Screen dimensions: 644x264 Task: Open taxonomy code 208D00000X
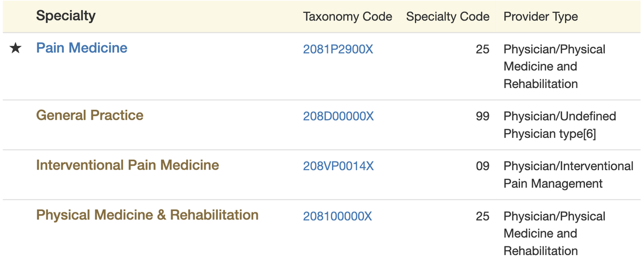pos(338,116)
